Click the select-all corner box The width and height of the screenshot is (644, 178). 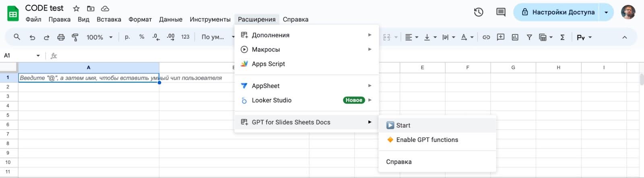pos(9,68)
